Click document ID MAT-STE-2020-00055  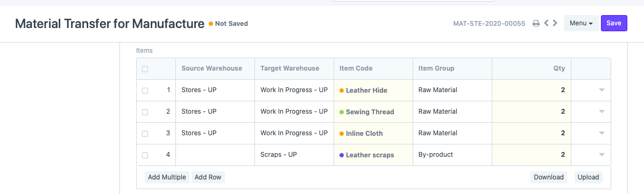(x=489, y=23)
